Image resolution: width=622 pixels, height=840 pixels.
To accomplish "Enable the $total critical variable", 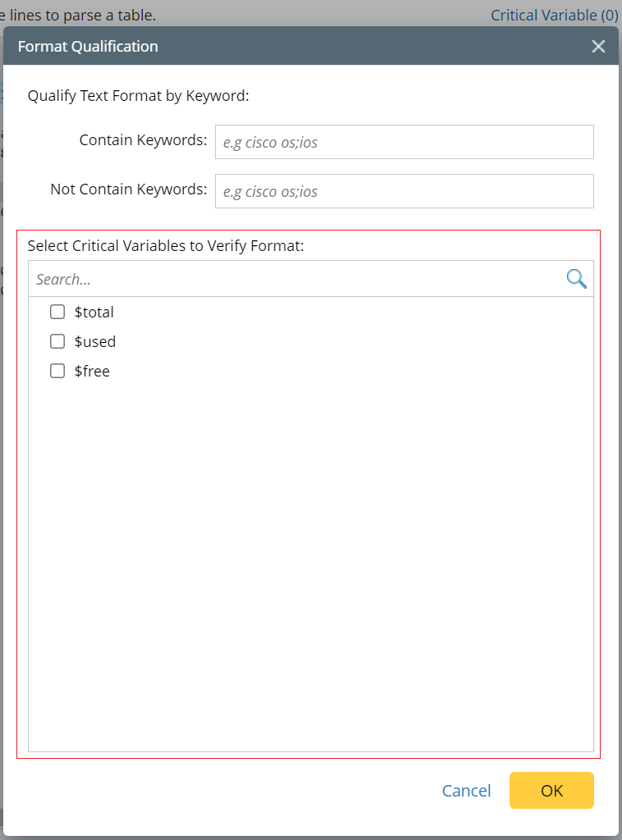I will (x=57, y=312).
